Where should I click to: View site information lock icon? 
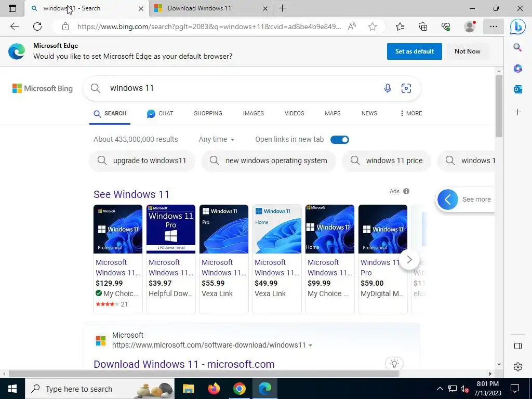[65, 26]
